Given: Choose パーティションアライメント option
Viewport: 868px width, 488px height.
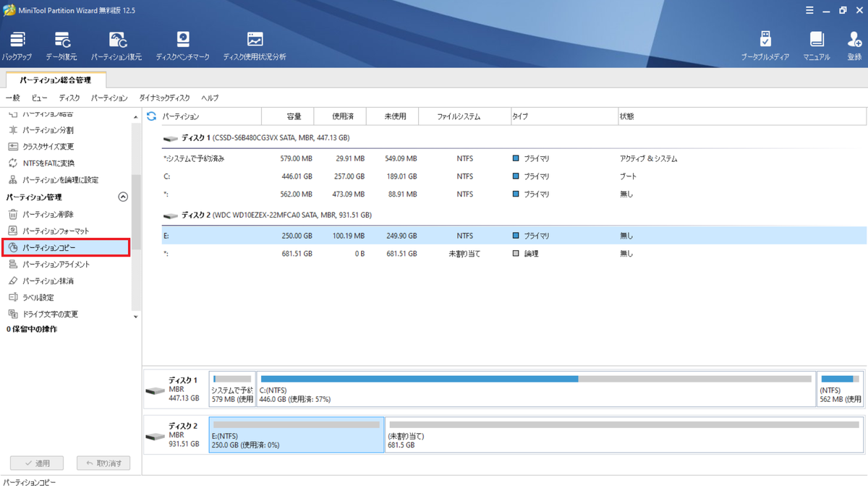Looking at the screenshot, I should click(x=49, y=265).
